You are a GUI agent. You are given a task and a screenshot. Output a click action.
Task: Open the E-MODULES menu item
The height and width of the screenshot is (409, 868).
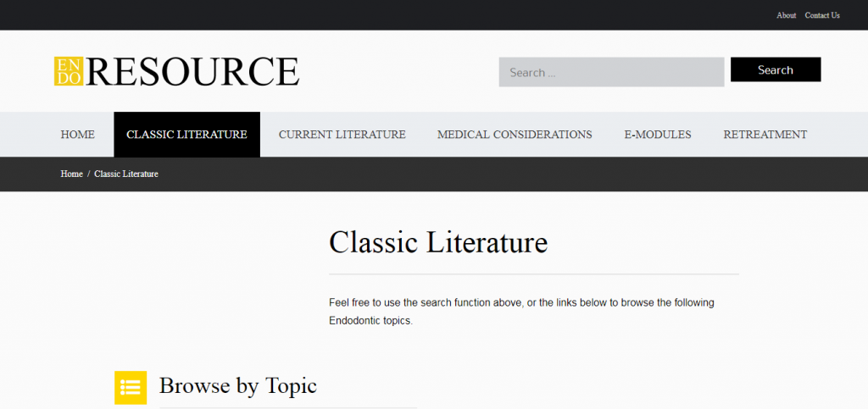(x=658, y=135)
